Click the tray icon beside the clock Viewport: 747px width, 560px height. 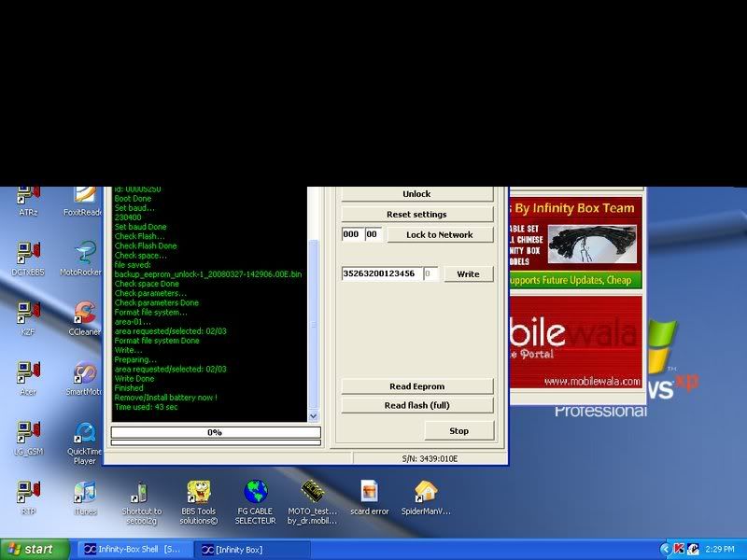click(x=693, y=549)
